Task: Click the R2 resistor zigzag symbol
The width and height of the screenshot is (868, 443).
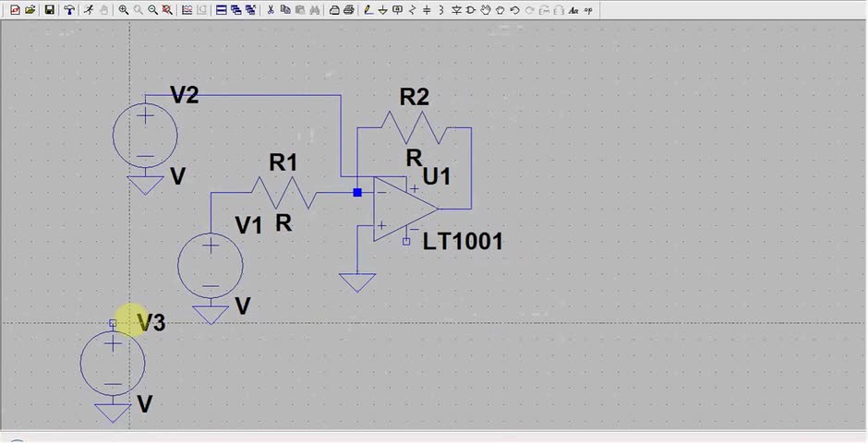Action: [414, 127]
